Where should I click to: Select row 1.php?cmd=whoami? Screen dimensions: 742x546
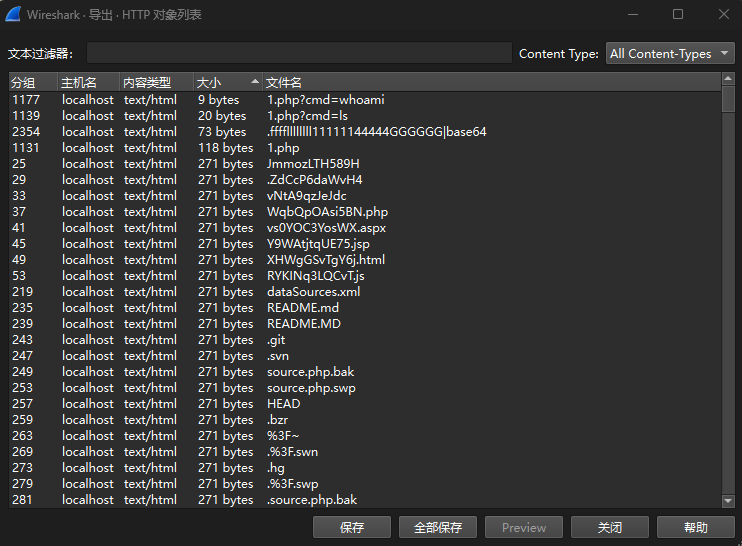(365, 100)
